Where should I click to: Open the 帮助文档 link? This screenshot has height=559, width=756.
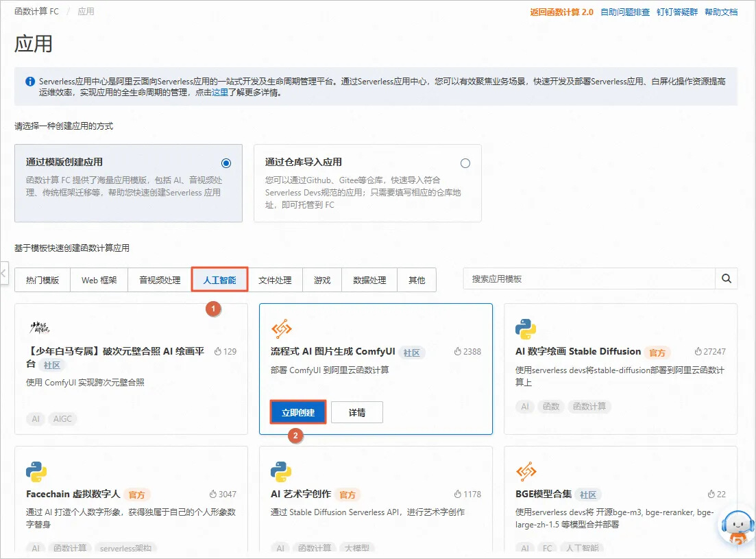point(721,12)
